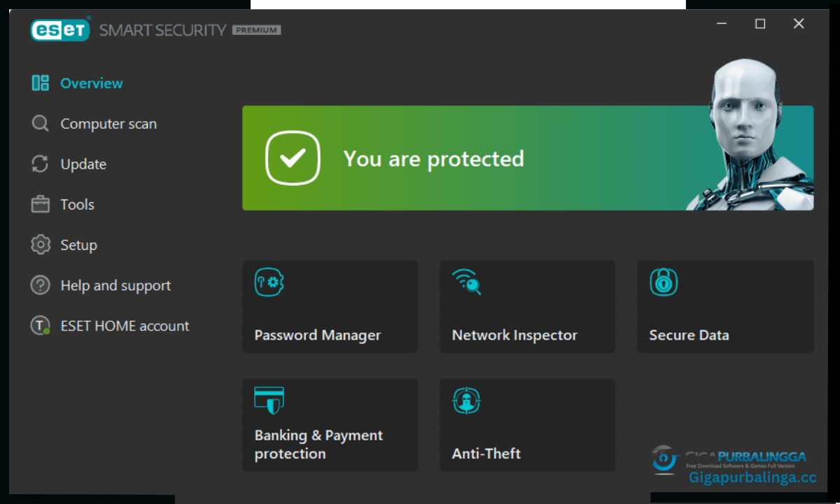Click the Password Manager tile icon
The image size is (840, 504).
[269, 282]
